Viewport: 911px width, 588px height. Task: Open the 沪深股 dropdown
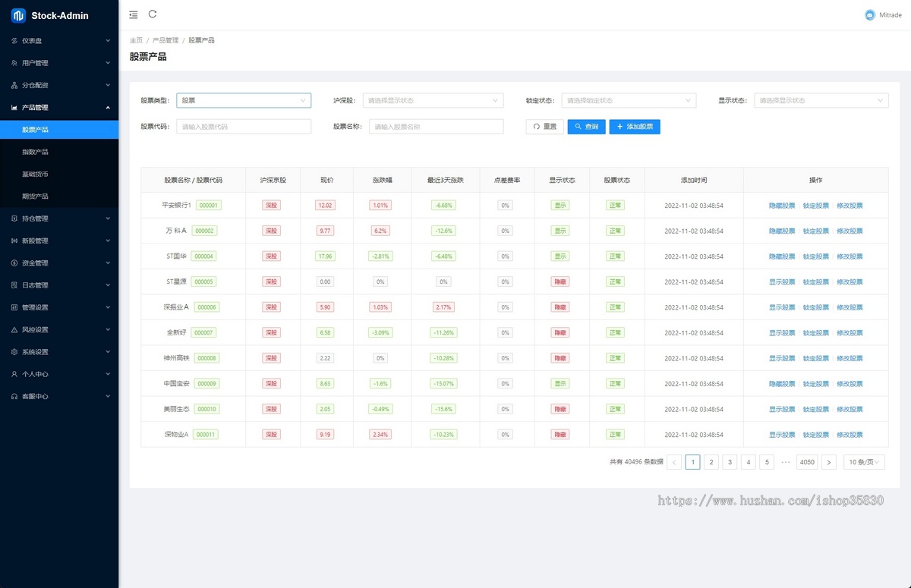433,100
